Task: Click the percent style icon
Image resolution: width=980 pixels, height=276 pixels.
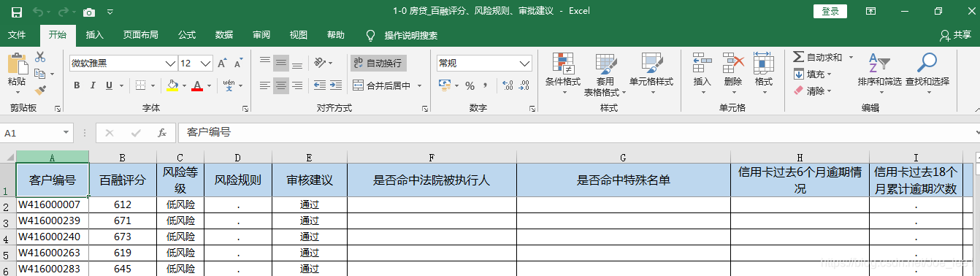Action: click(x=470, y=85)
